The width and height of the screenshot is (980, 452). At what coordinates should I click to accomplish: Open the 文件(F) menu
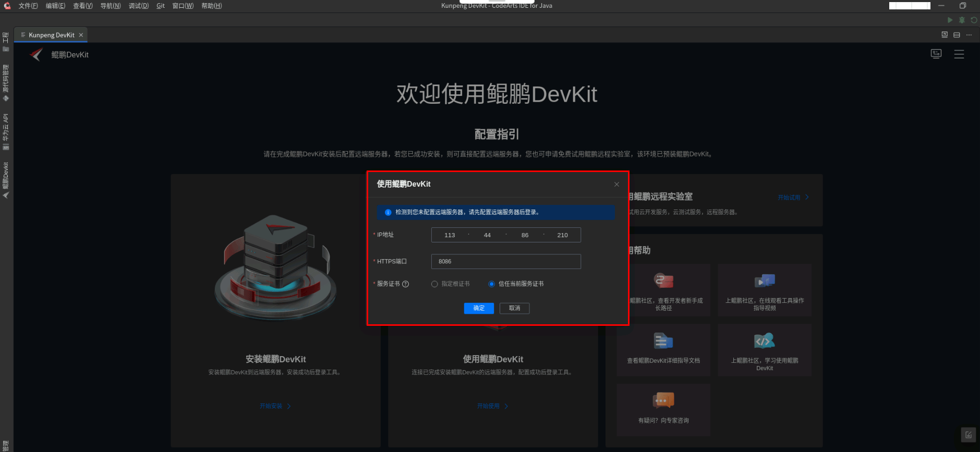pos(28,6)
